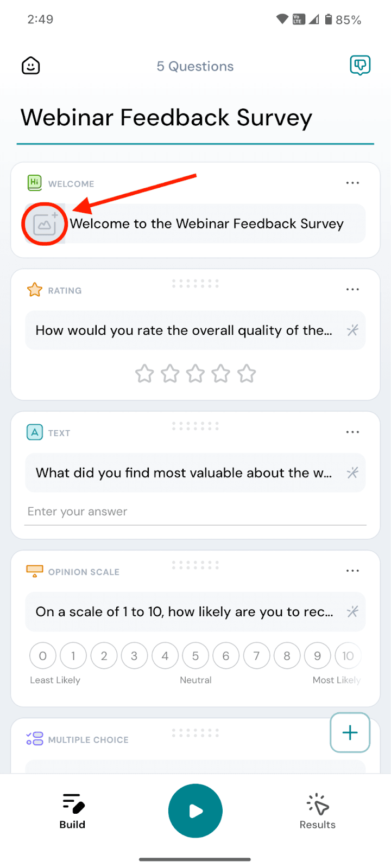Screen dimensions: 391x868
Task: Open the Welcome card three-dot menu
Action: tap(352, 183)
